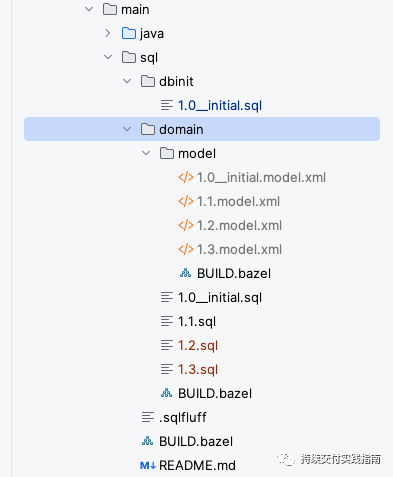
Task: Expand the java folder chevron
Action: [x=108, y=33]
